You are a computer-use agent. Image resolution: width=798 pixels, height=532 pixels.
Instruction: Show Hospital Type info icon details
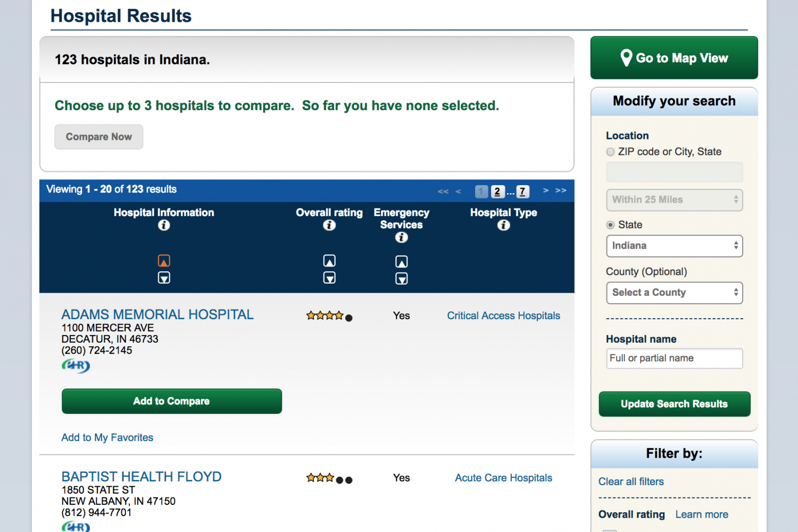coord(503,225)
